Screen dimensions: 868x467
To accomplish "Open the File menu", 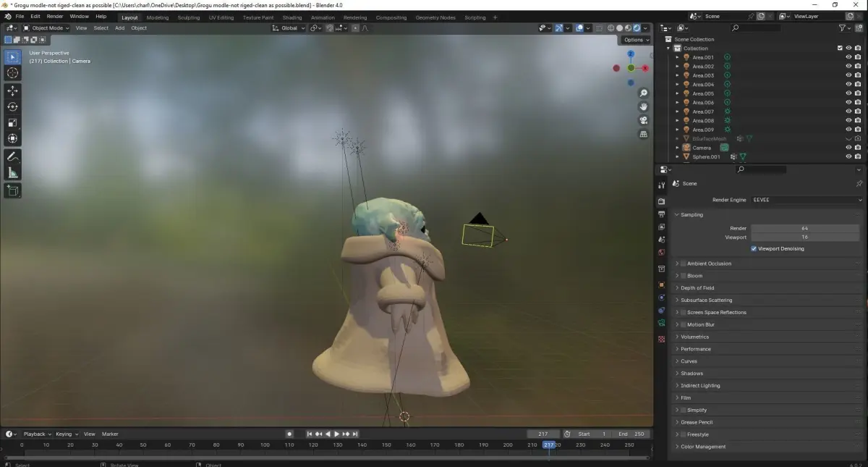I will [x=20, y=16].
